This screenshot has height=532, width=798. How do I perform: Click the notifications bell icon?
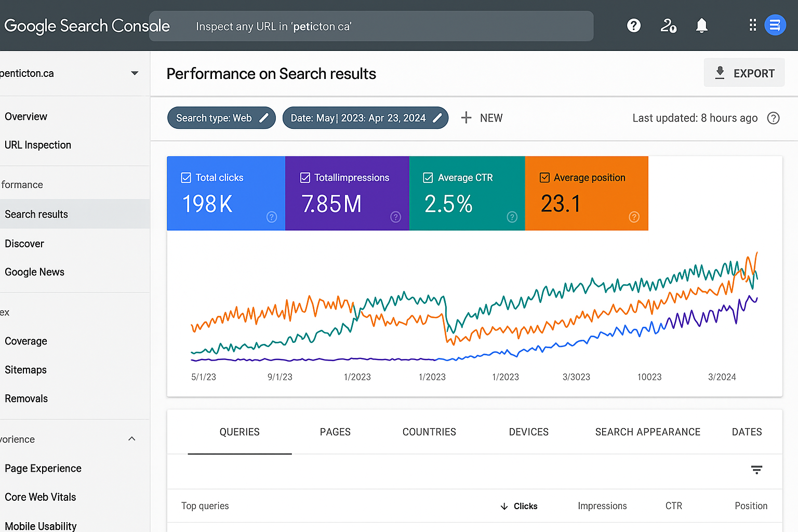tap(701, 25)
